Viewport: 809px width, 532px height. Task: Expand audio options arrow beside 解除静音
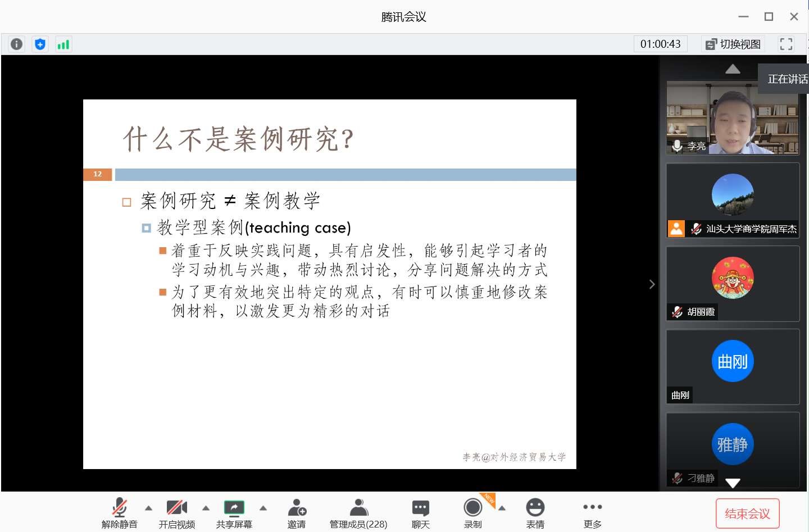pos(148,508)
